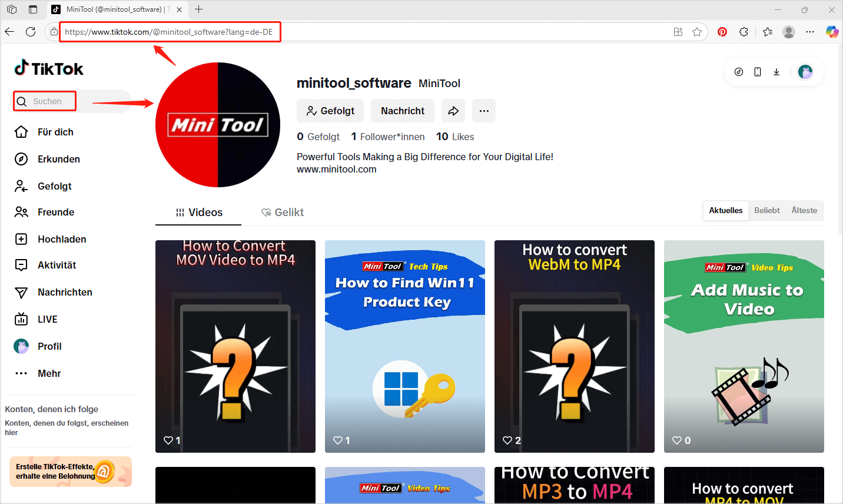Open 'How to Convert MOV Video to MP4' video
Viewport: 843px width, 504px height.
235,346
